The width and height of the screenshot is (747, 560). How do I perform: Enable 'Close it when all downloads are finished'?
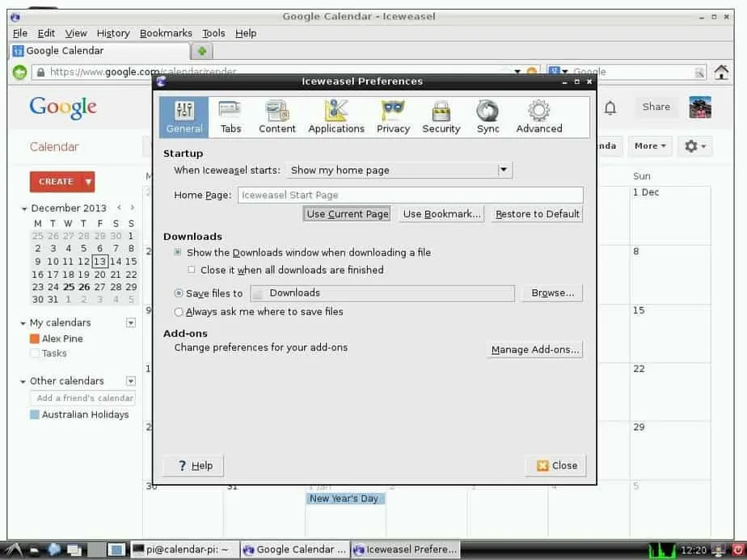[192, 270]
